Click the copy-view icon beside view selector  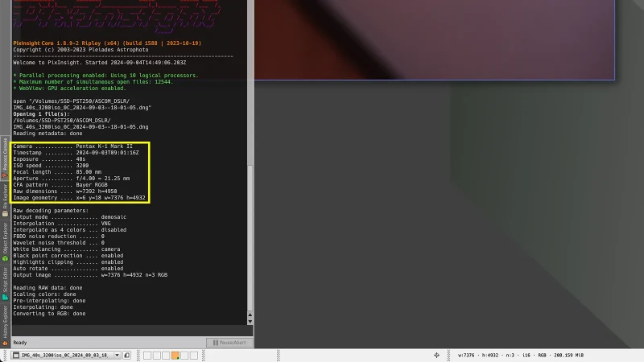pos(127,355)
